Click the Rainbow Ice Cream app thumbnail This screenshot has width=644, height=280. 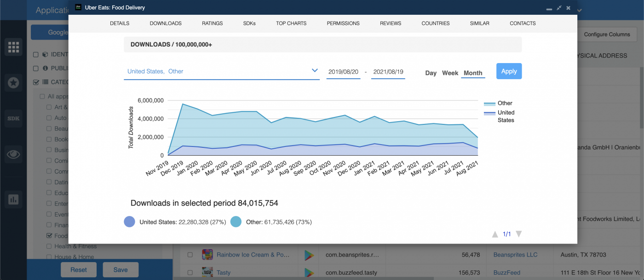[x=207, y=255]
